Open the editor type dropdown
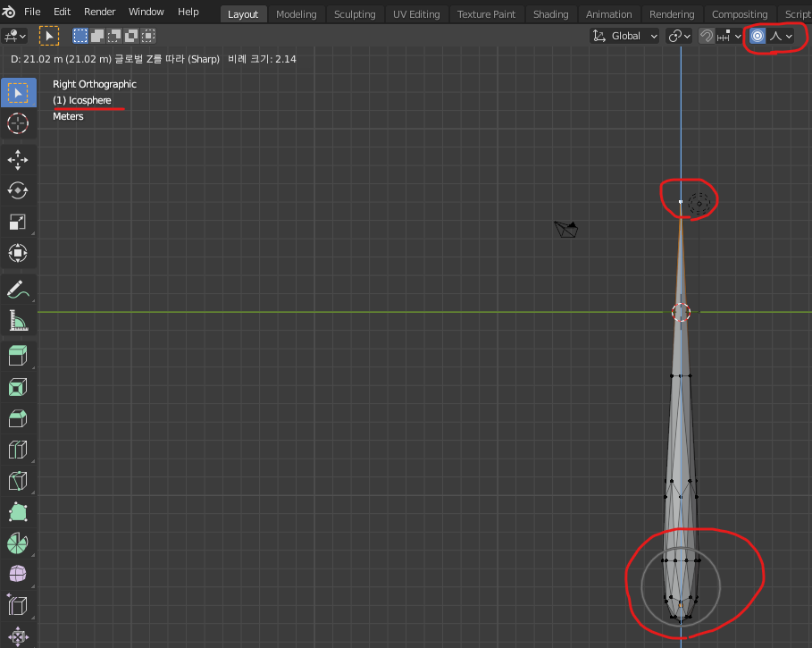The image size is (812, 648). coord(14,36)
